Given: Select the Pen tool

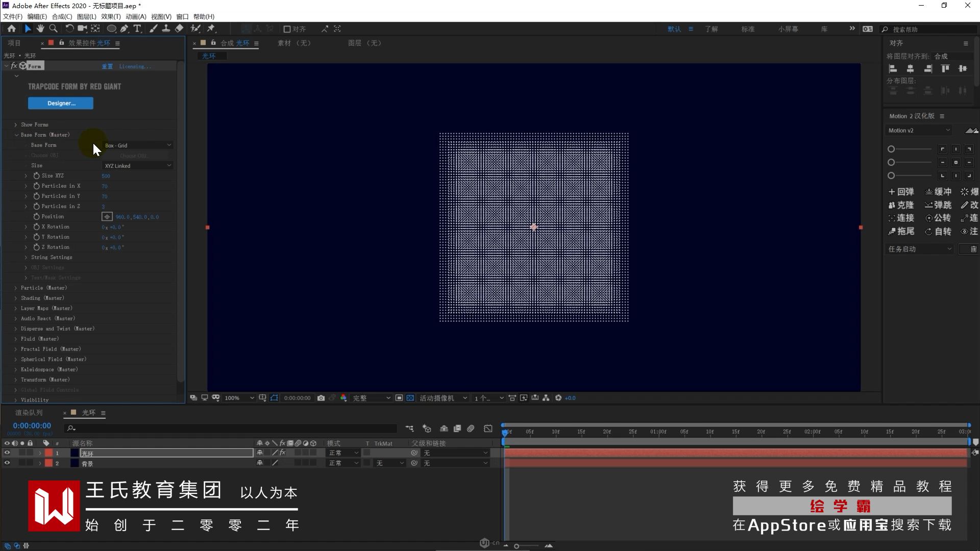Looking at the screenshot, I should pyautogui.click(x=124, y=29).
